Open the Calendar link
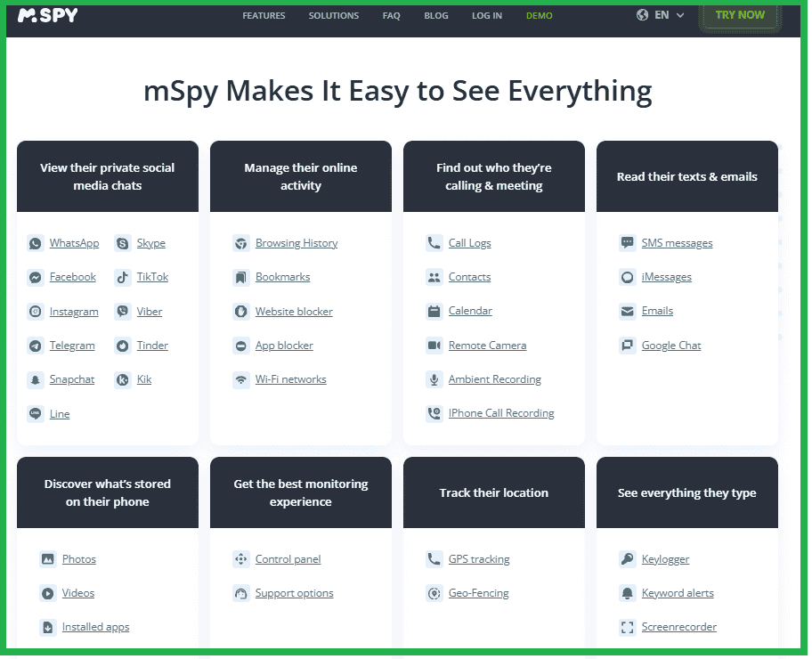 click(470, 311)
